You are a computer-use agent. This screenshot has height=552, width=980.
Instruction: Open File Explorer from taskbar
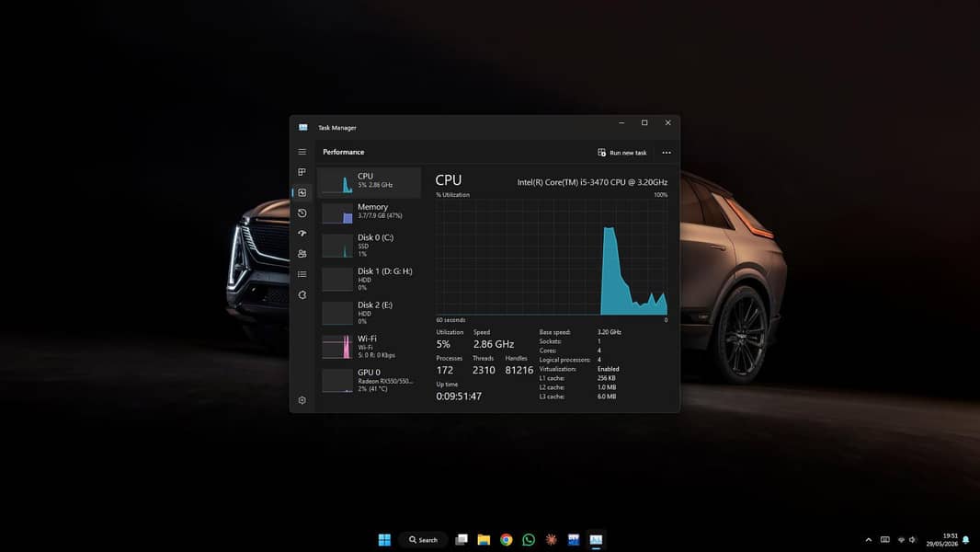pos(484,539)
